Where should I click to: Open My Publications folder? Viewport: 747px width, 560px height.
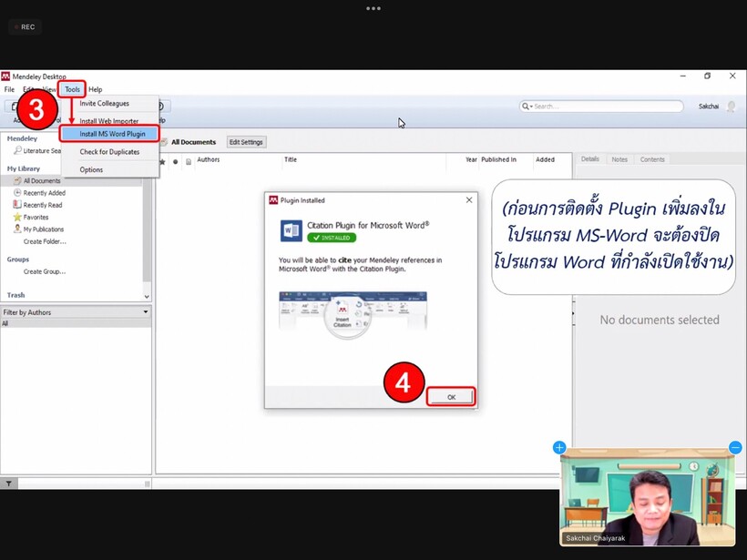(x=44, y=229)
